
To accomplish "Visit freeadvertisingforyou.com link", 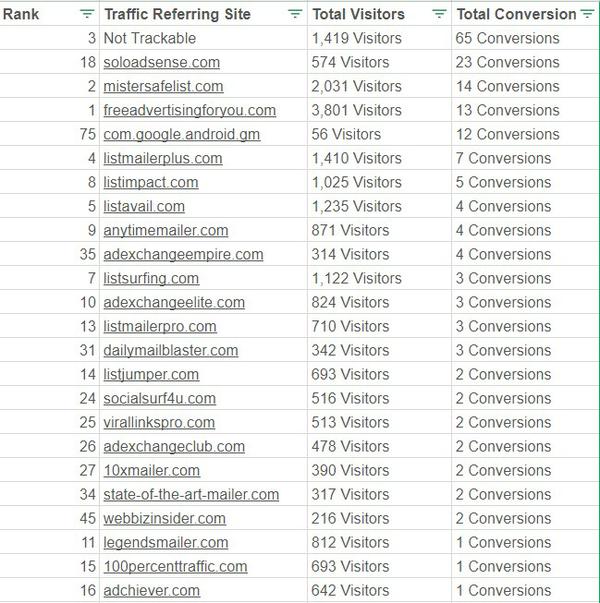I will pyautogui.click(x=189, y=110).
